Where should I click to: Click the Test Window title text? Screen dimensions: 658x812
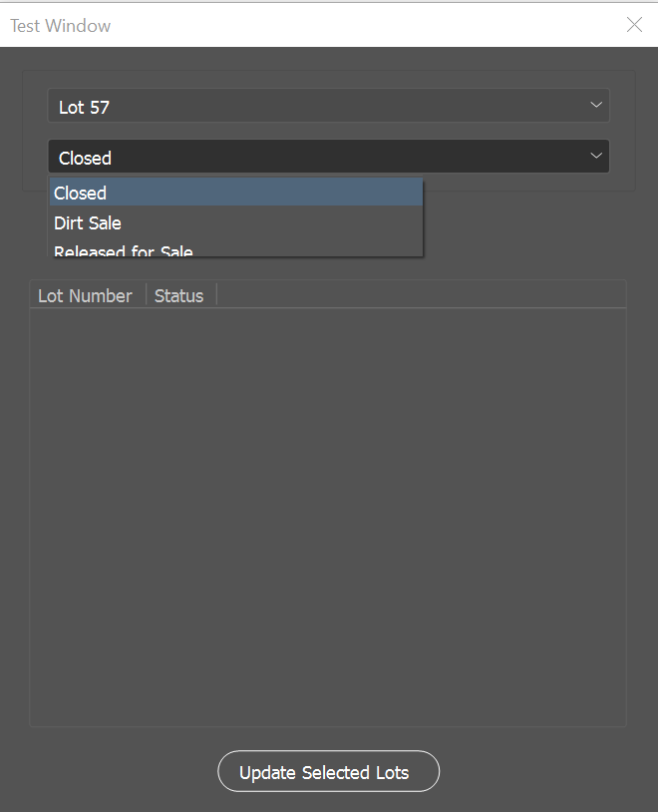61,26
